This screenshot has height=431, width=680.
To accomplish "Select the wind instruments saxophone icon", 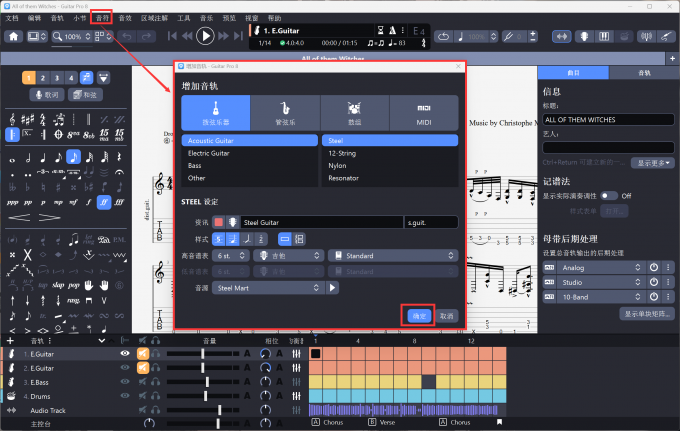I will (285, 112).
